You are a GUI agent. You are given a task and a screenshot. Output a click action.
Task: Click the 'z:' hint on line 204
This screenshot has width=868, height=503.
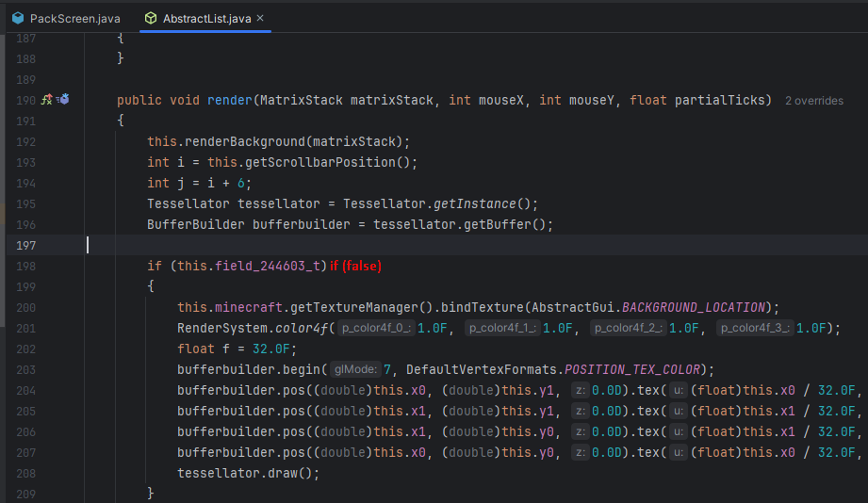click(x=580, y=391)
